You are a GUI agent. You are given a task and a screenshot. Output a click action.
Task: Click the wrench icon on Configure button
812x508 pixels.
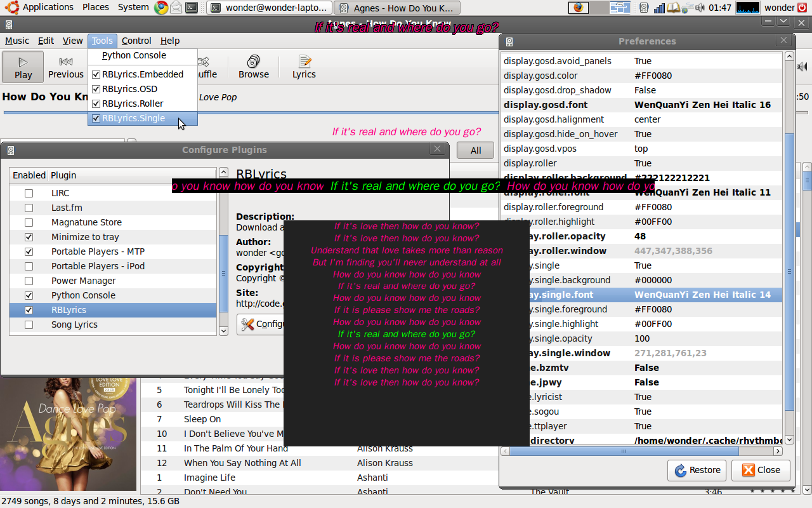(x=248, y=324)
